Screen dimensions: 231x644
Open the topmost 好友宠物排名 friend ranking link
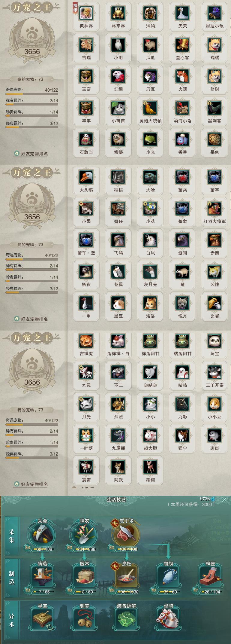[31, 154]
